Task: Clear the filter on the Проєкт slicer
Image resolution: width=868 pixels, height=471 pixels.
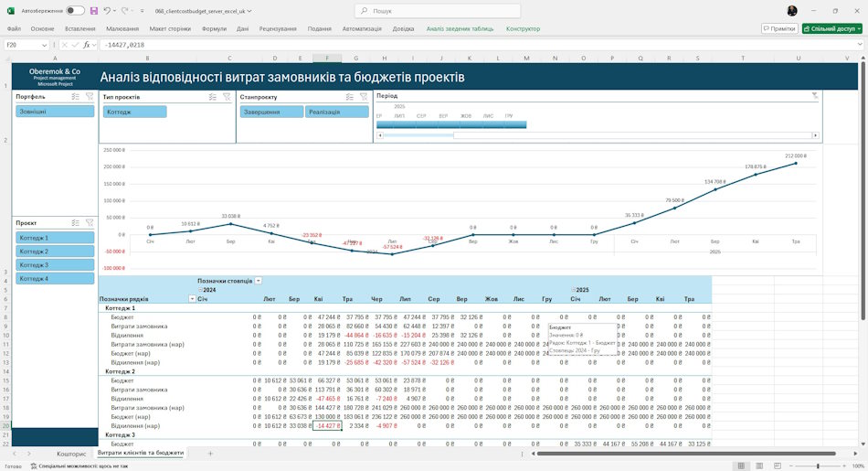Action: coord(90,223)
